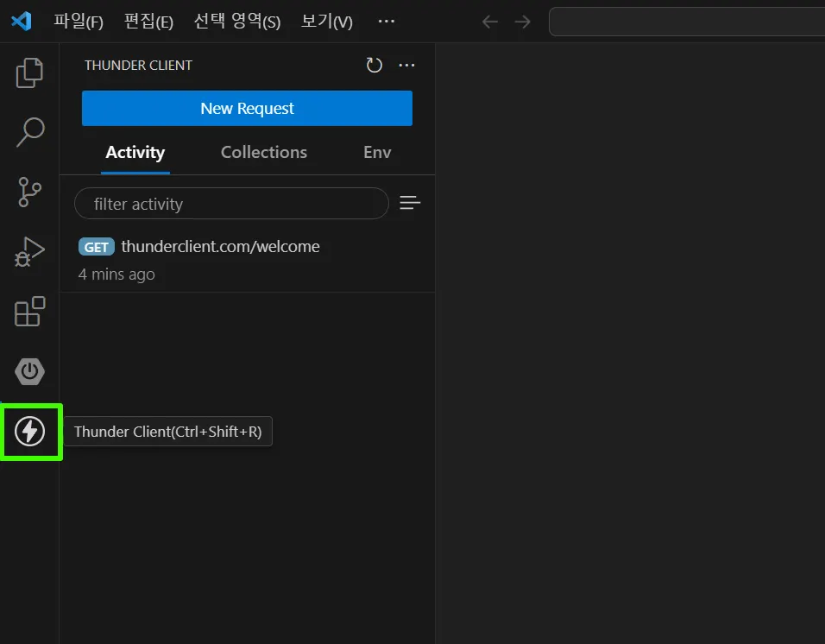The image size is (825, 644).
Task: Expand the hidden menu bar items ellipsis
Action: pyautogui.click(x=387, y=22)
